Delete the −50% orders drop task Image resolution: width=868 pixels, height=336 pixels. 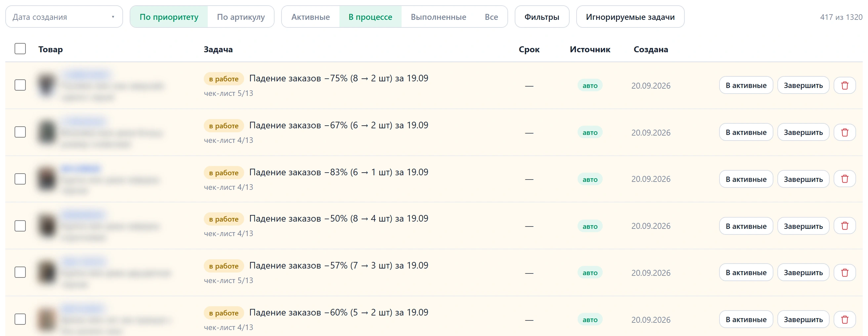pos(845,226)
